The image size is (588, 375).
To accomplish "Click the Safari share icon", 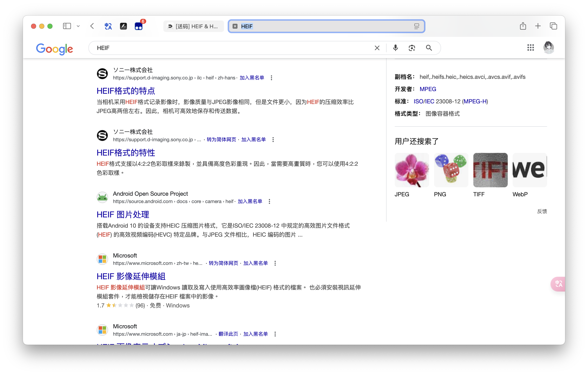I will [x=523, y=26].
